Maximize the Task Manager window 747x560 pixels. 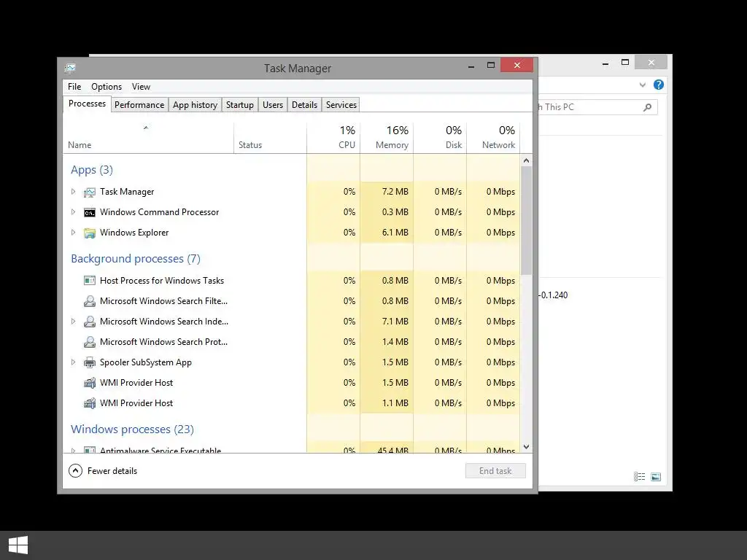coord(491,65)
